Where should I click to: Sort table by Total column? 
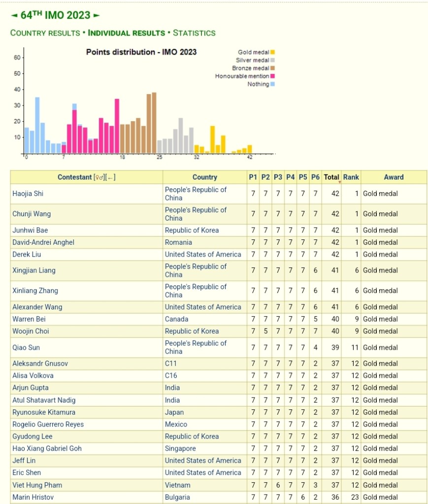coord(331,177)
